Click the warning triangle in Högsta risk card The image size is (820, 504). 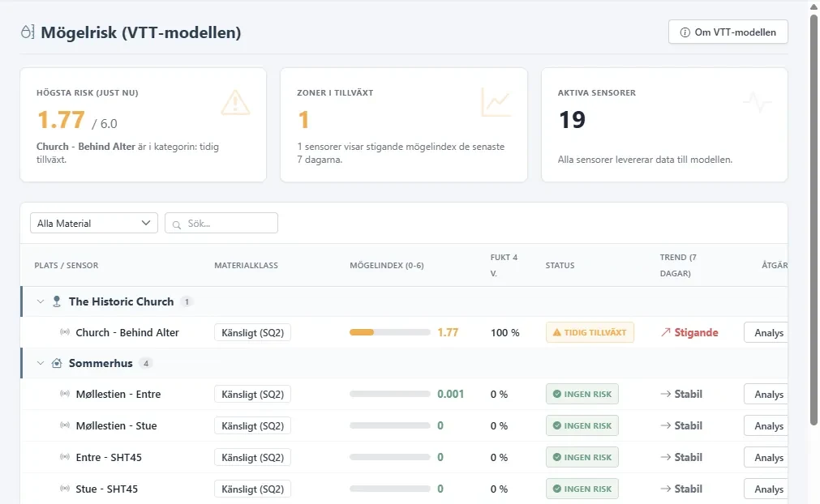point(235,102)
